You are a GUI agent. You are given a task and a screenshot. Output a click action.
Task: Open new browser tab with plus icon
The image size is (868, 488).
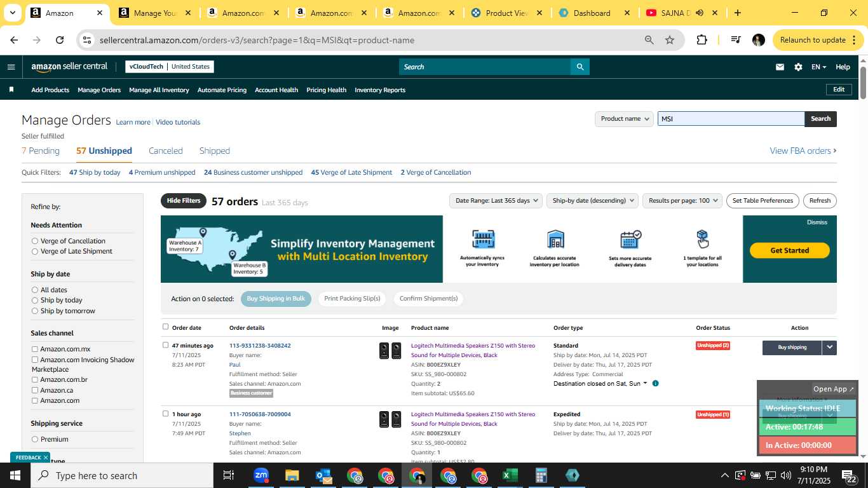(738, 13)
